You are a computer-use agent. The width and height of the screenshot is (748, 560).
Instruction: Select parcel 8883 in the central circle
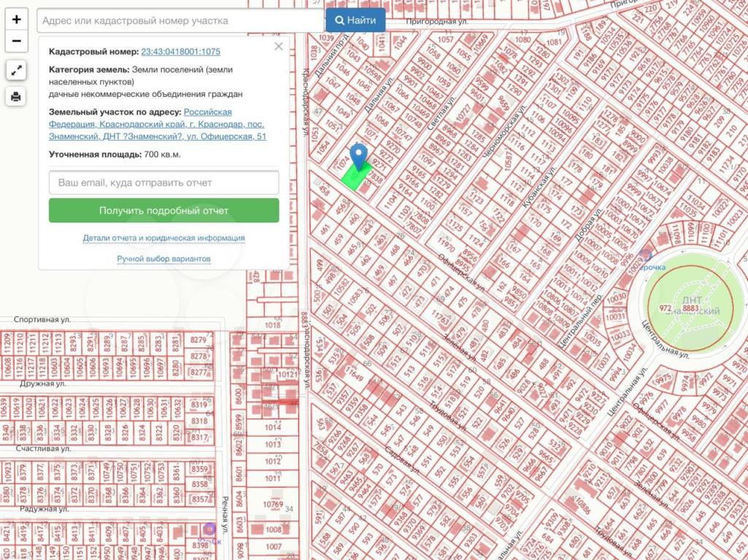pyautogui.click(x=690, y=309)
